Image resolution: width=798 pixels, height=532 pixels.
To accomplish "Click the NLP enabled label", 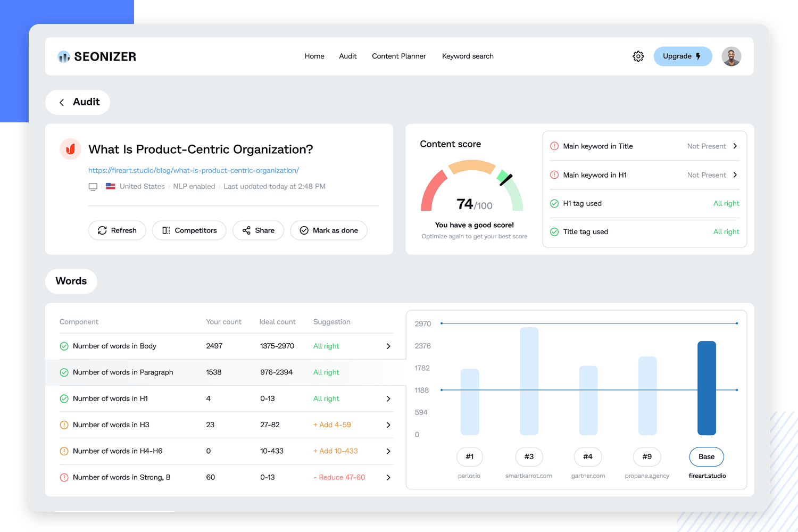I will [194, 187].
